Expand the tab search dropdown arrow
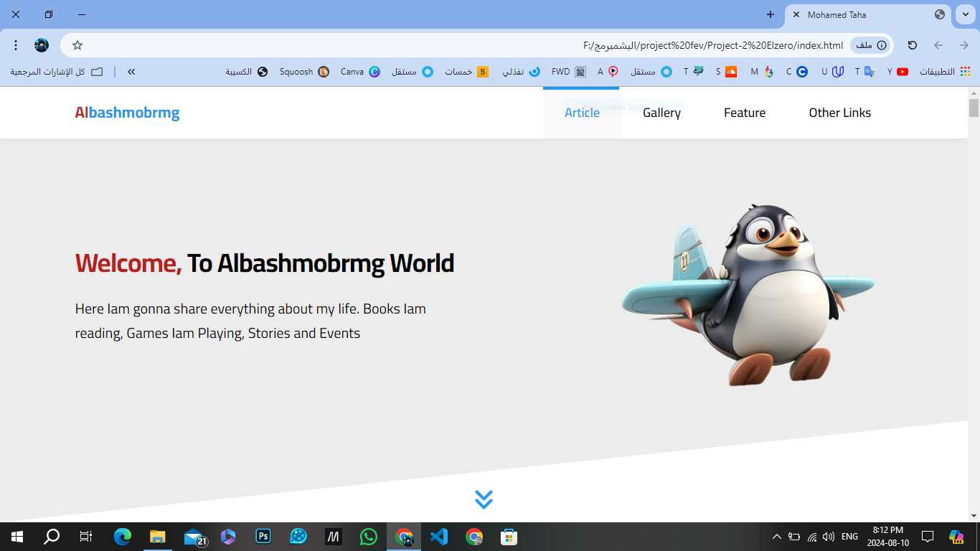This screenshot has height=551, width=980. (x=965, y=14)
